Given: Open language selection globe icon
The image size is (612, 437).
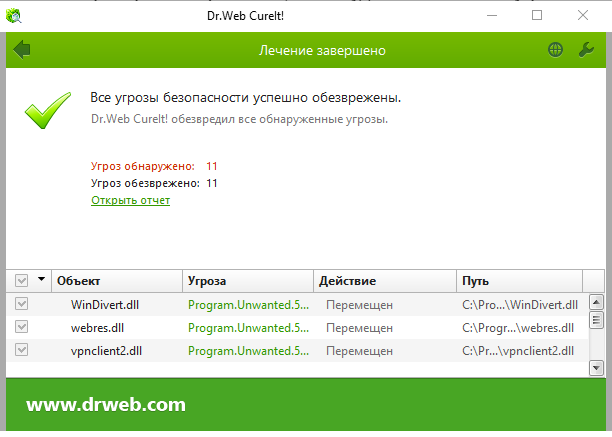Looking at the screenshot, I should click(555, 50).
